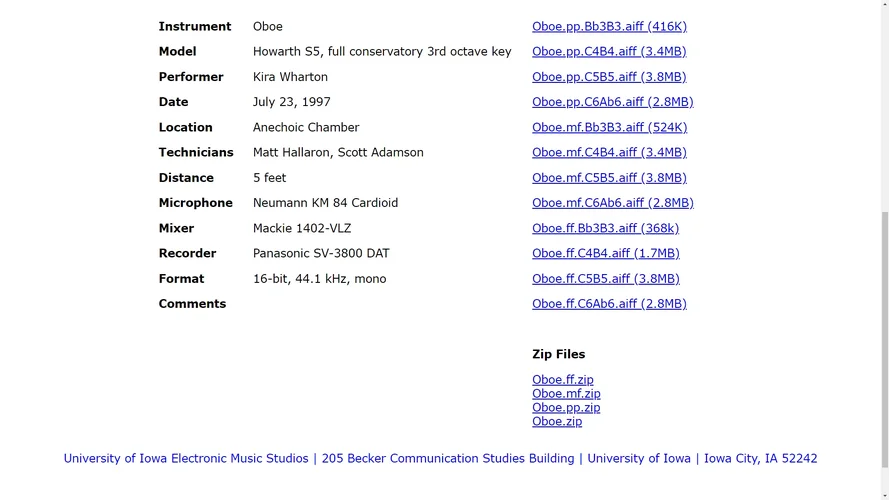
Task: Open Oboe.ff.C5B5.aiff link
Action: [x=605, y=279]
